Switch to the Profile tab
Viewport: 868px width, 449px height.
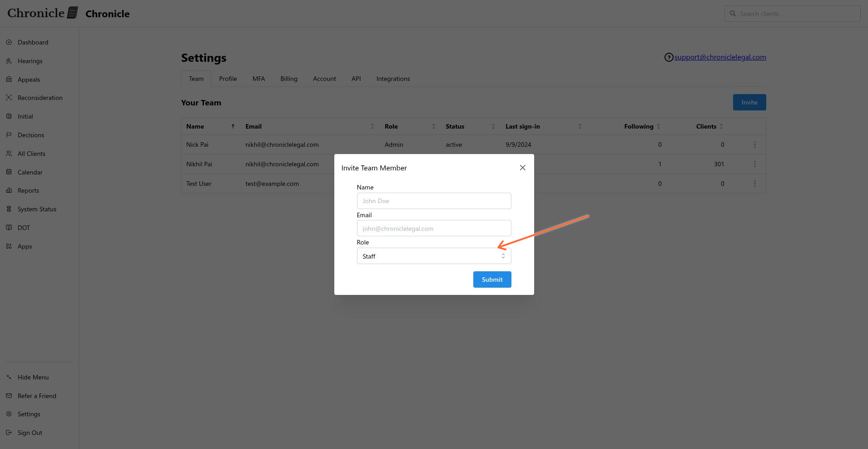(x=228, y=79)
